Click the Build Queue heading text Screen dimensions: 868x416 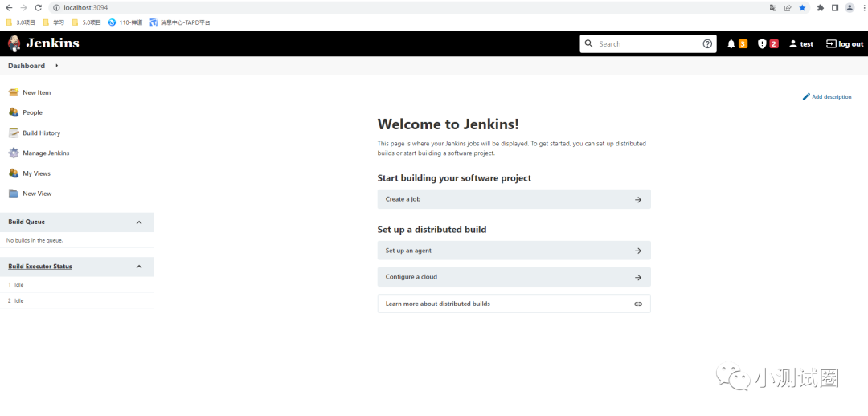click(27, 222)
